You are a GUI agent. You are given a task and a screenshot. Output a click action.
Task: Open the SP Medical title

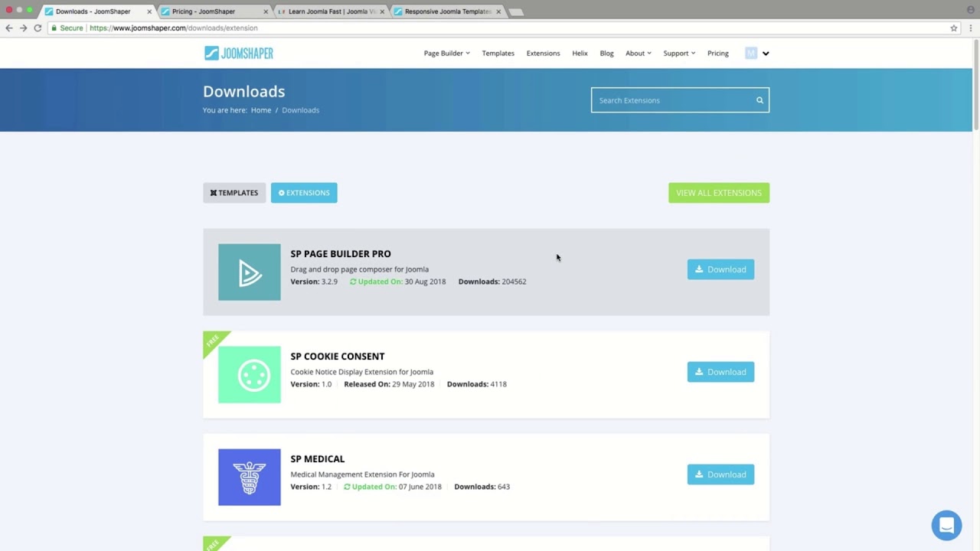tap(318, 459)
